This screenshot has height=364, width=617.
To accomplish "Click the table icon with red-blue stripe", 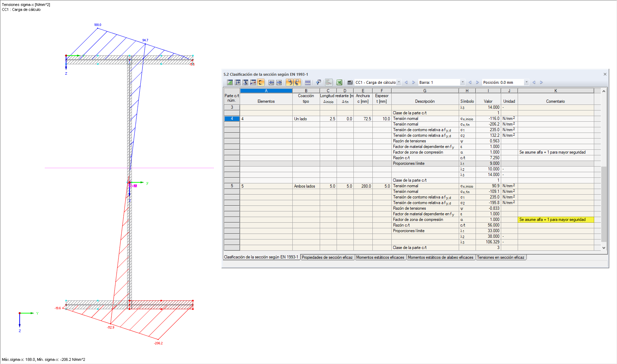I will [253, 82].
